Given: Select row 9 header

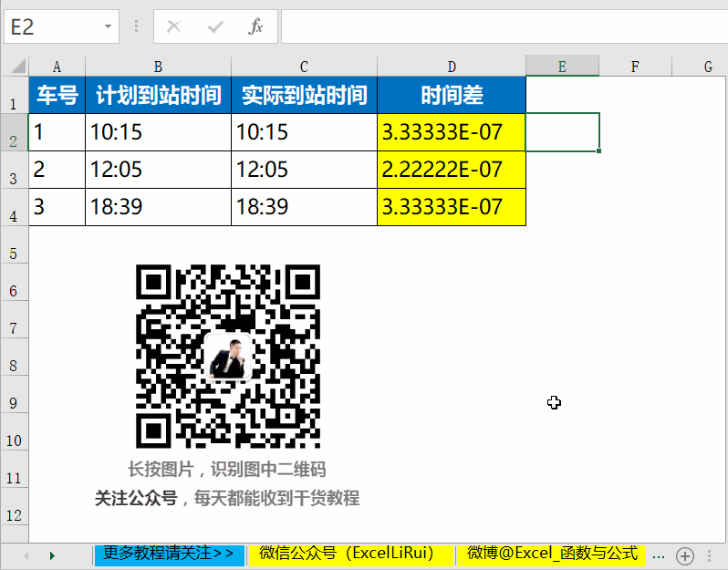Looking at the screenshot, I should (x=14, y=395).
